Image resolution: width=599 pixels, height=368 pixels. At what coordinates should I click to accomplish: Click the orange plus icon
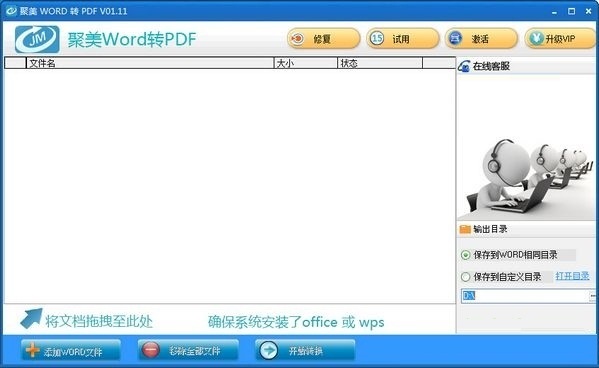[32, 350]
